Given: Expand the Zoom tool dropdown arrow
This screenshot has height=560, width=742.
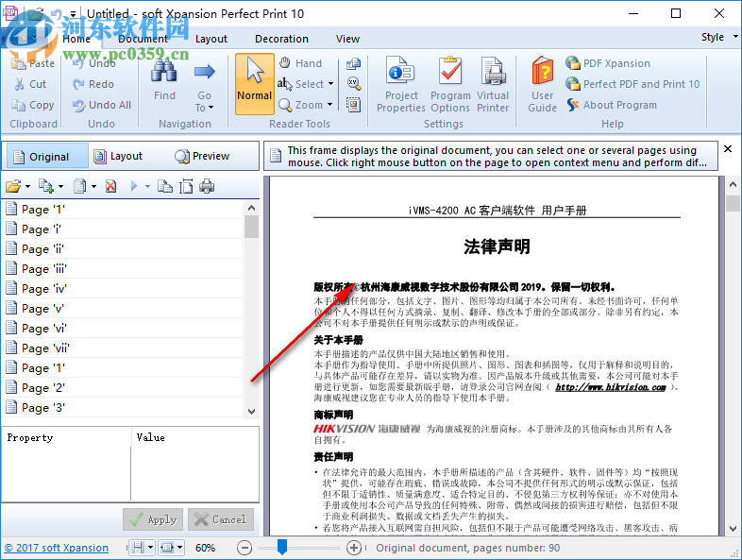Looking at the screenshot, I should coord(329,105).
